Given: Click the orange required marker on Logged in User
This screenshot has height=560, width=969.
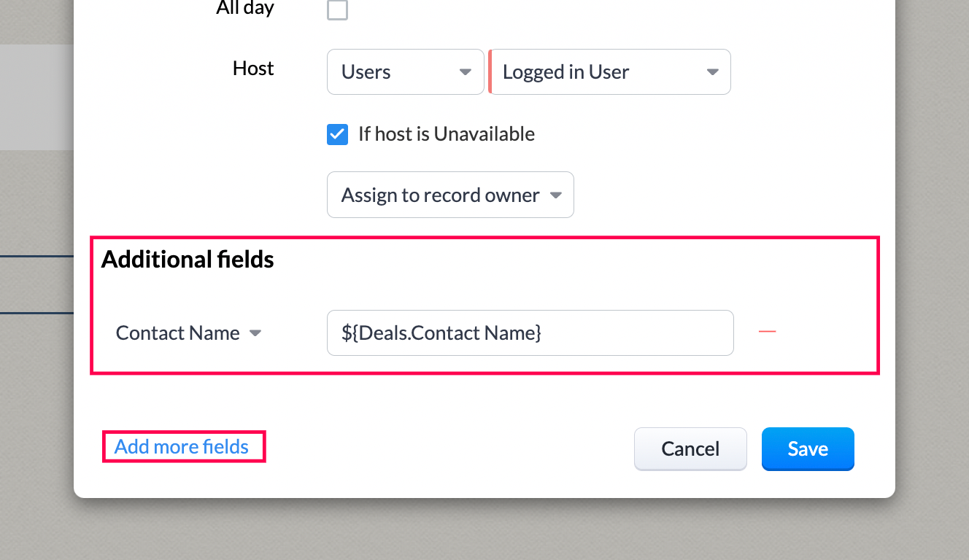Looking at the screenshot, I should (x=490, y=71).
